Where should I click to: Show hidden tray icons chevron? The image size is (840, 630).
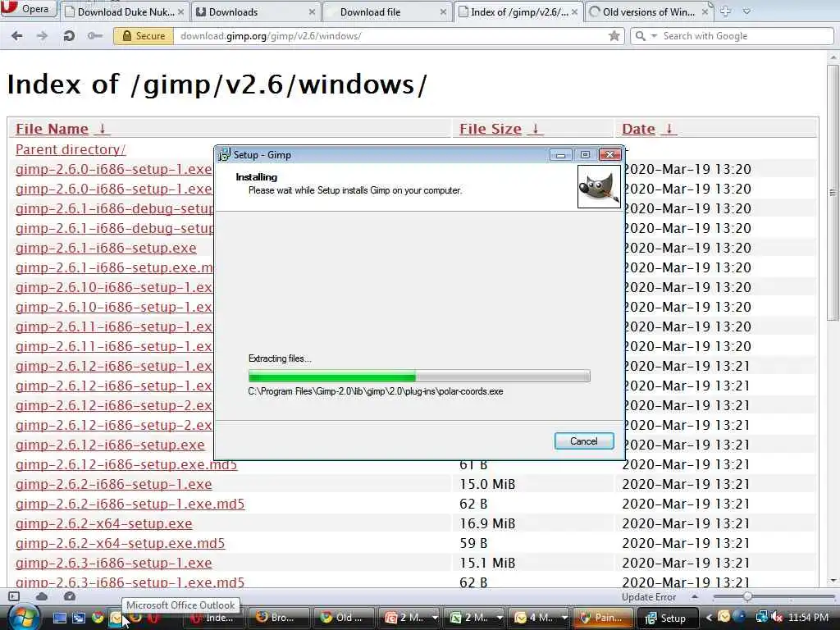(x=708, y=618)
